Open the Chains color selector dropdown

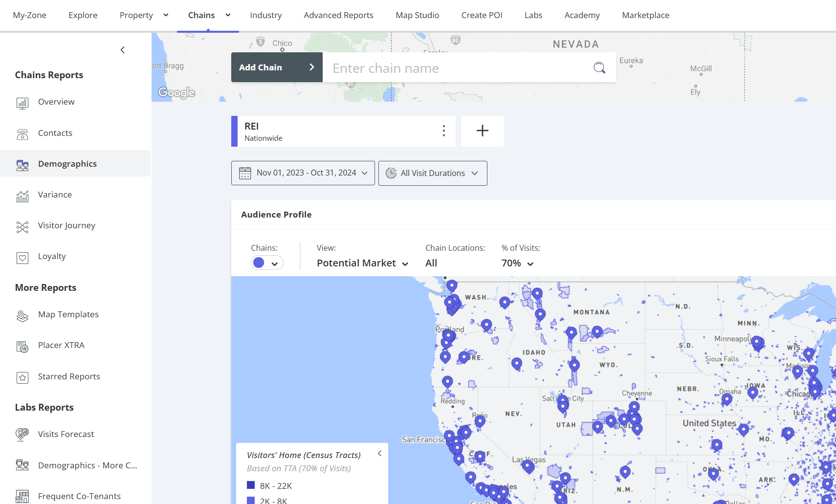point(267,263)
